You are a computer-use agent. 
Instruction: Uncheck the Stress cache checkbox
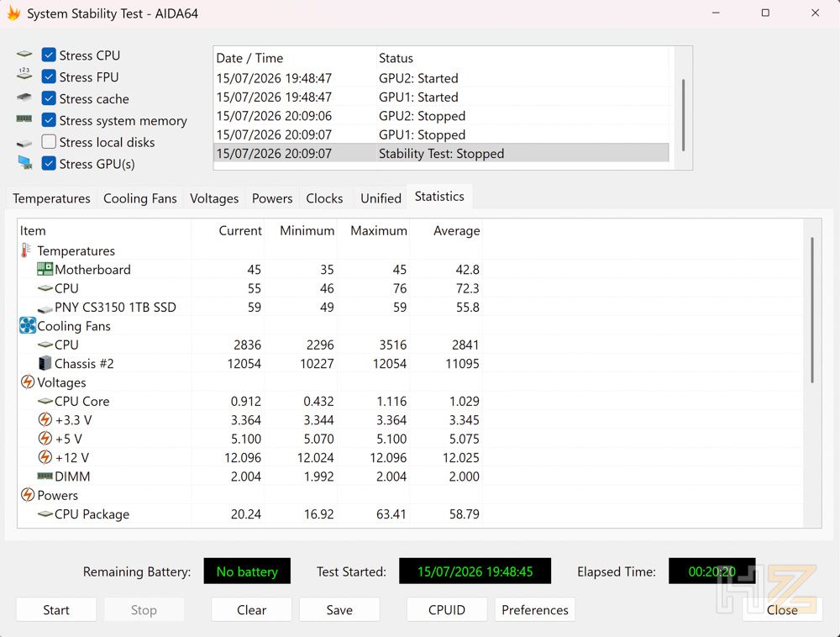click(x=49, y=98)
